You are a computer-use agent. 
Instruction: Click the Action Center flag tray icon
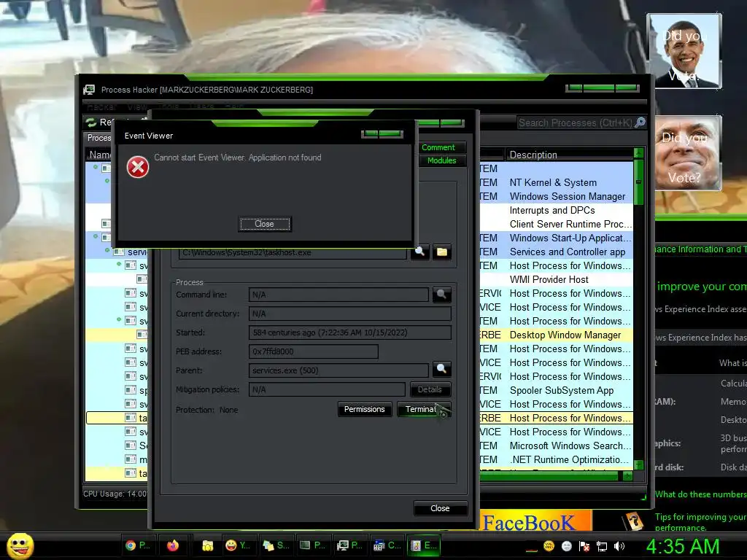pos(584,546)
